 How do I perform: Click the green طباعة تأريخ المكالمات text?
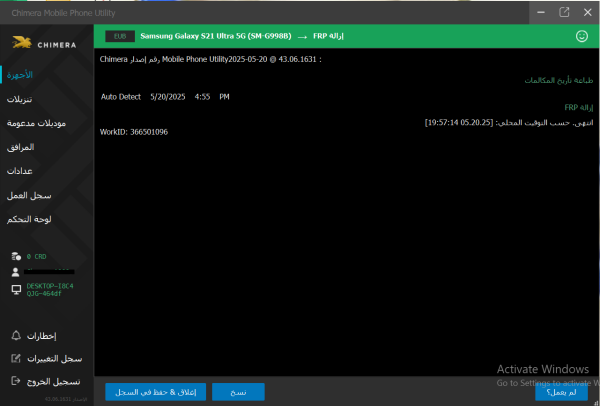(x=559, y=80)
